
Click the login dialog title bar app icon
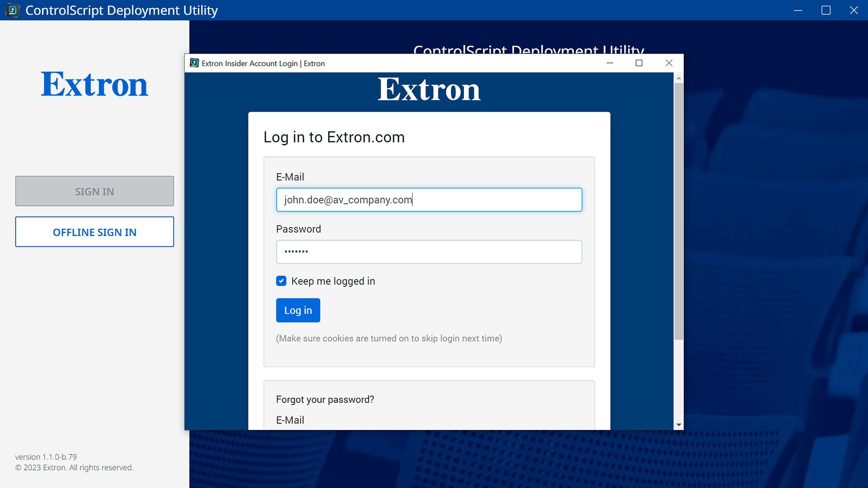click(194, 63)
